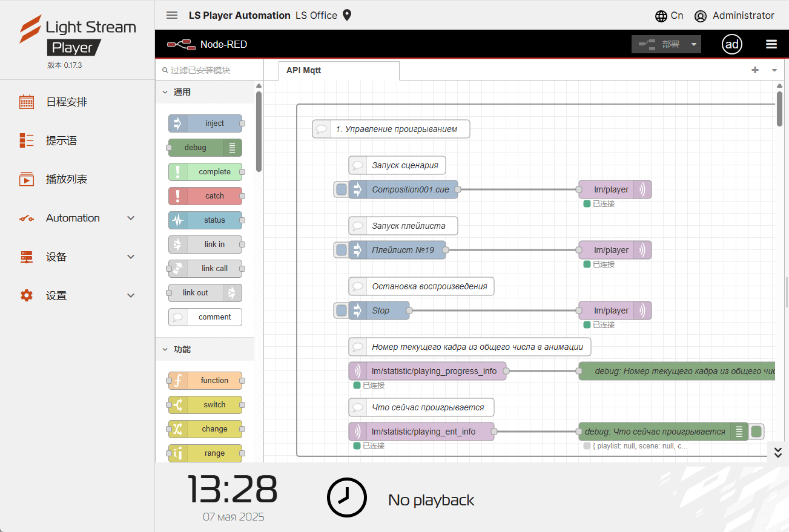Select the debug node in palette

click(x=205, y=148)
